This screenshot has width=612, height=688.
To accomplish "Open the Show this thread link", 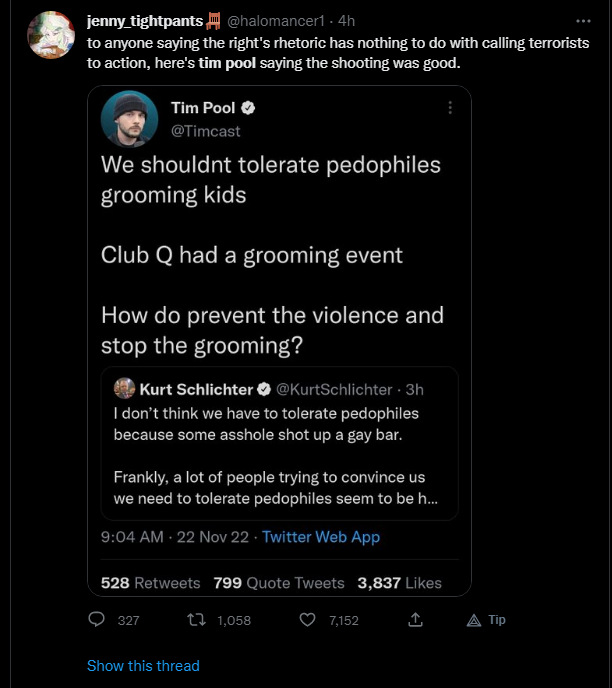I will click(x=143, y=666).
